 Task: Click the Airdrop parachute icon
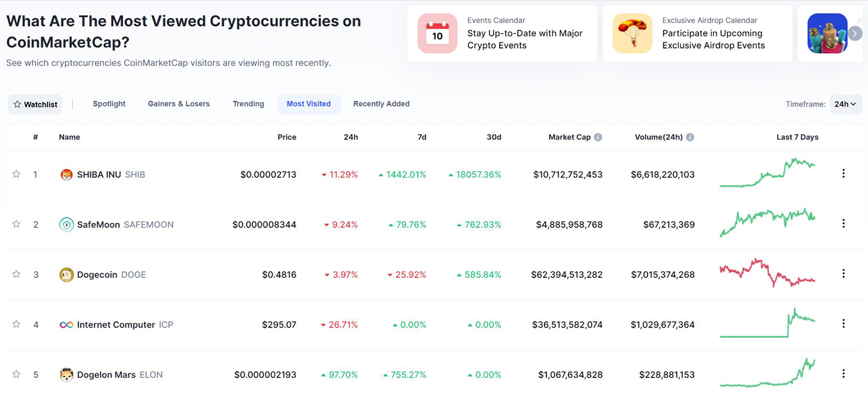632,34
